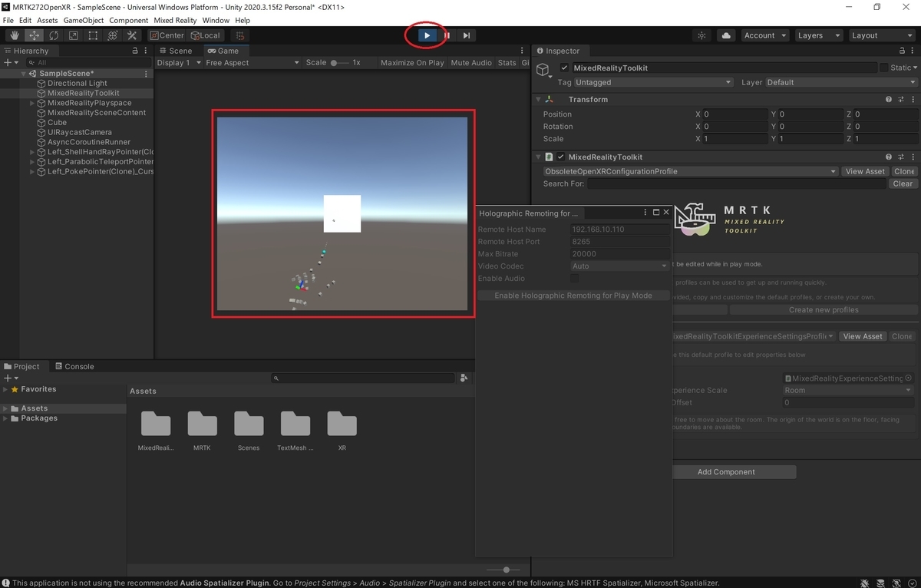This screenshot has height=588, width=921.
Task: Select the Rotate tool
Action: 54,35
